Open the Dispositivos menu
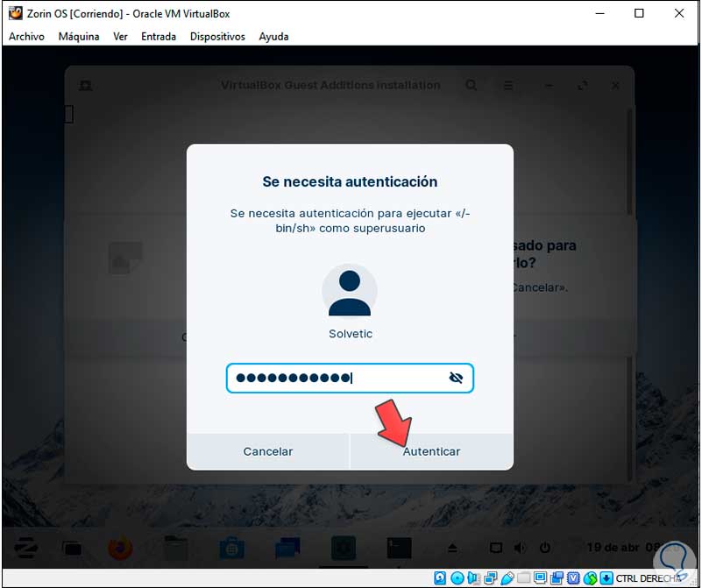This screenshot has height=588, width=702. click(217, 37)
